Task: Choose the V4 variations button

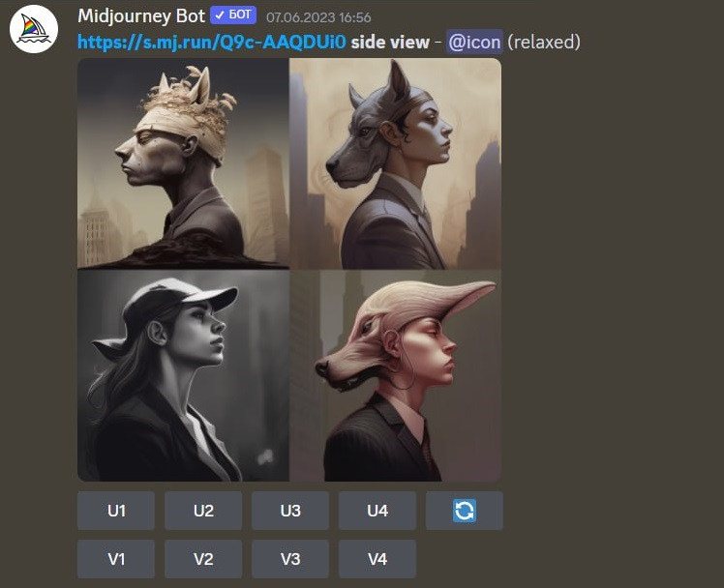Action: [x=377, y=559]
